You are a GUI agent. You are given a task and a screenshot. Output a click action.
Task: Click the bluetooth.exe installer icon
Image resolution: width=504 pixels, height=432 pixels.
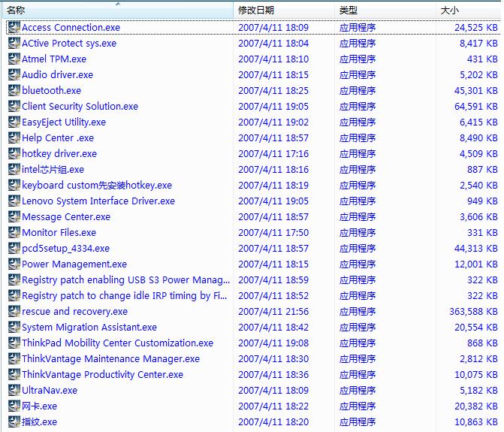click(14, 90)
